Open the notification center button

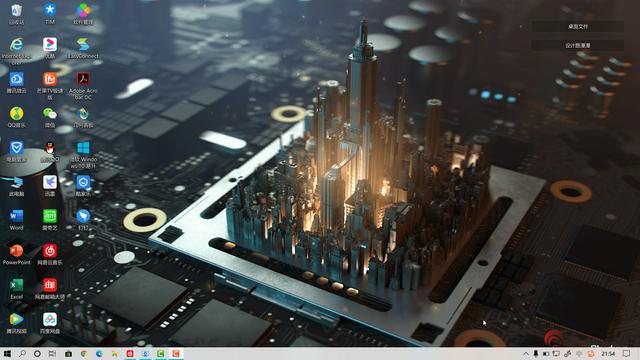627,353
